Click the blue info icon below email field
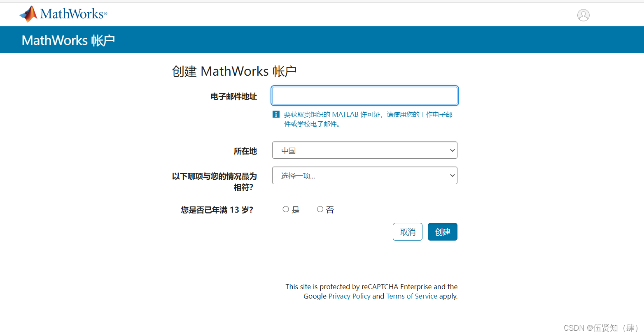The image size is (644, 336). click(x=276, y=114)
